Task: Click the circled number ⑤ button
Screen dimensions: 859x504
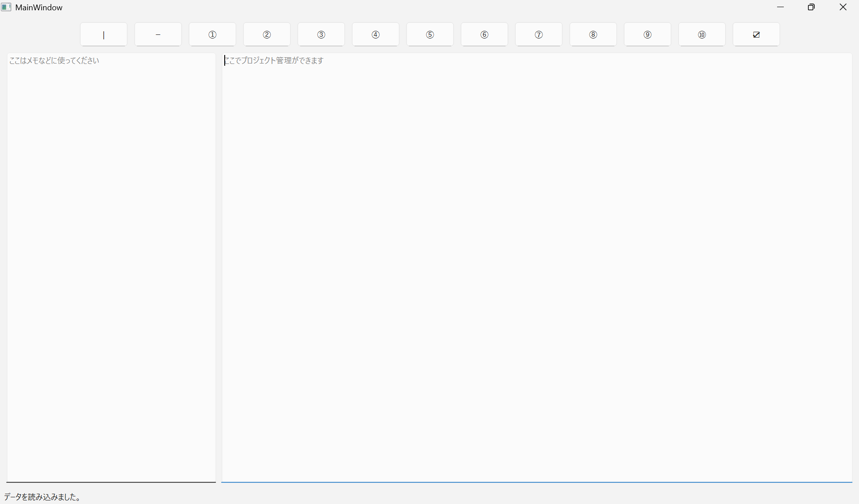Action: tap(430, 34)
